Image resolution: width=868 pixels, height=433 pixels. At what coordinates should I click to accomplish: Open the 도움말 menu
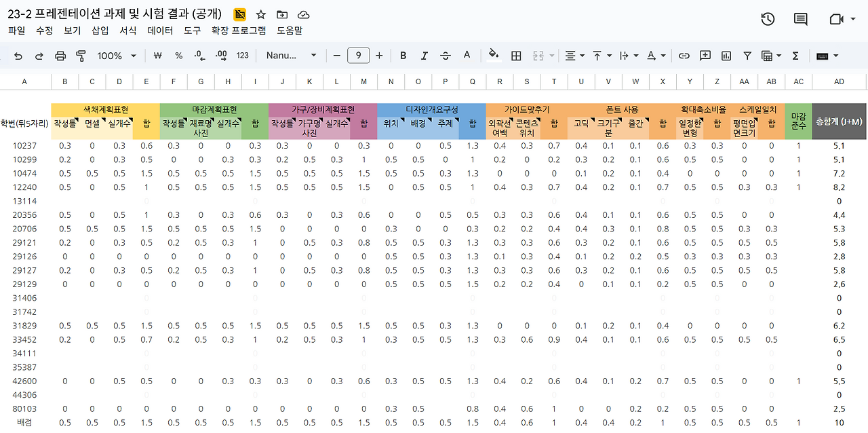(290, 31)
